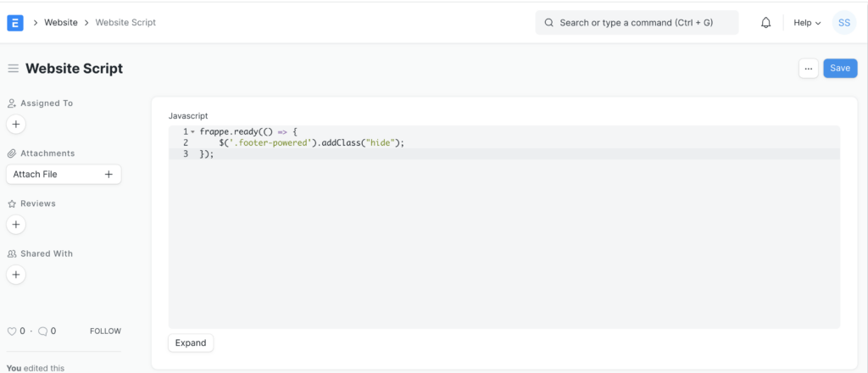
Task: Save the Website Script
Action: (840, 69)
